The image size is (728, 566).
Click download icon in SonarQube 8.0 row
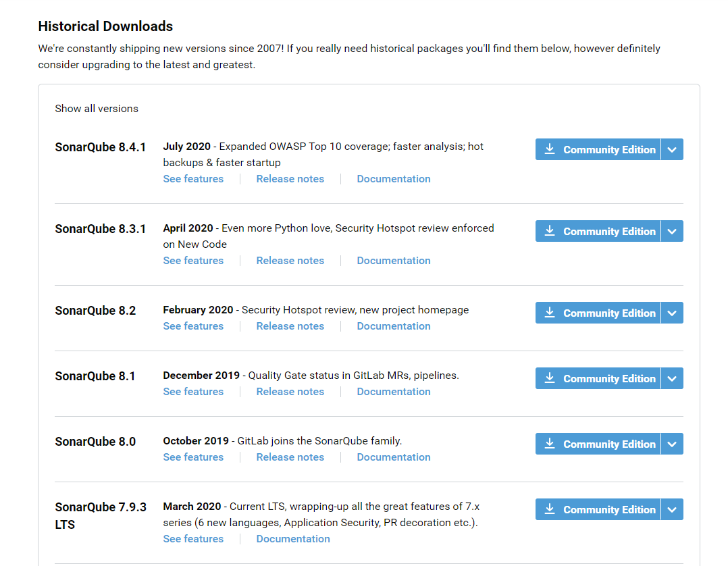tap(550, 444)
